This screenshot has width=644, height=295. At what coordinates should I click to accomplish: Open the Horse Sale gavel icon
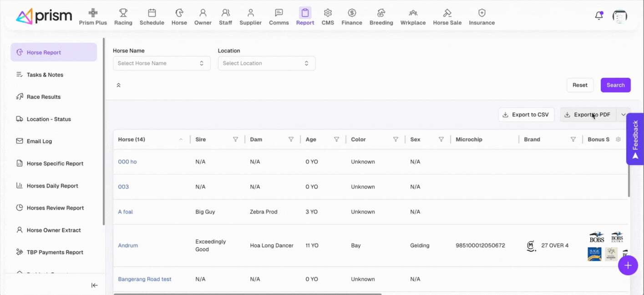pos(447,13)
